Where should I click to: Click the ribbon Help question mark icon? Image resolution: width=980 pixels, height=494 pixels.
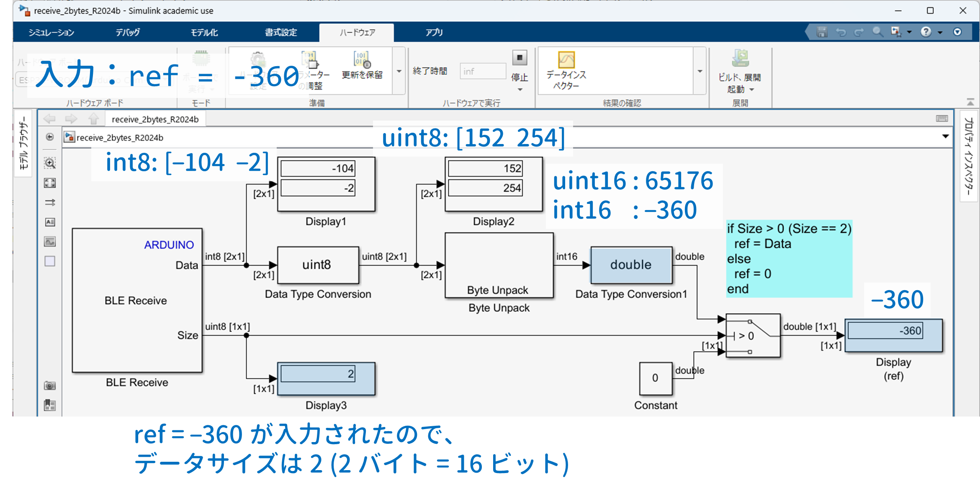(926, 32)
